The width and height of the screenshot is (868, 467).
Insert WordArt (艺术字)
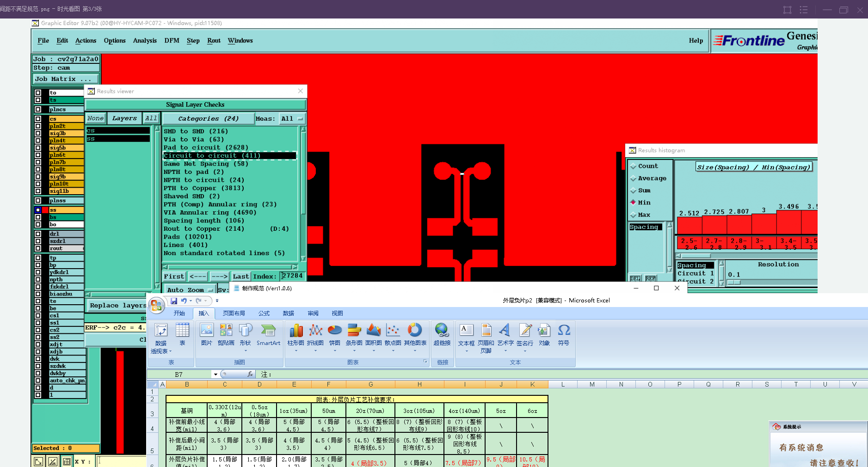[505, 337]
